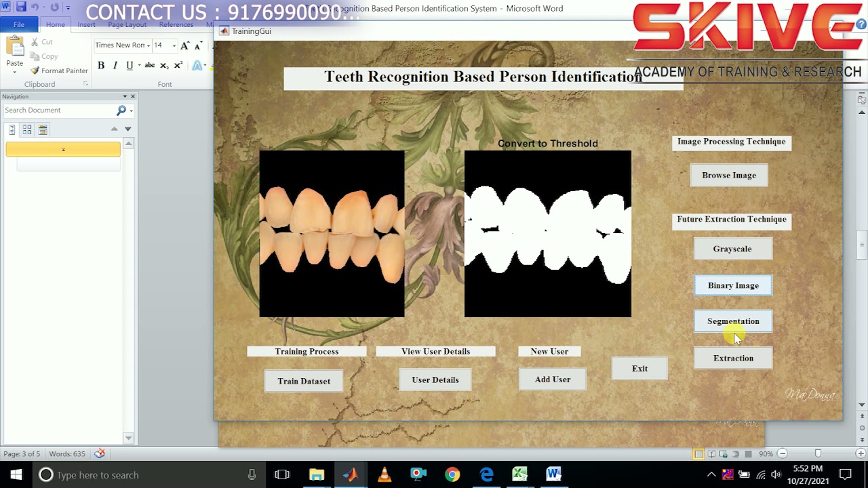868x488 pixels.
Task: Click the Subscript icon
Action: 164,65
